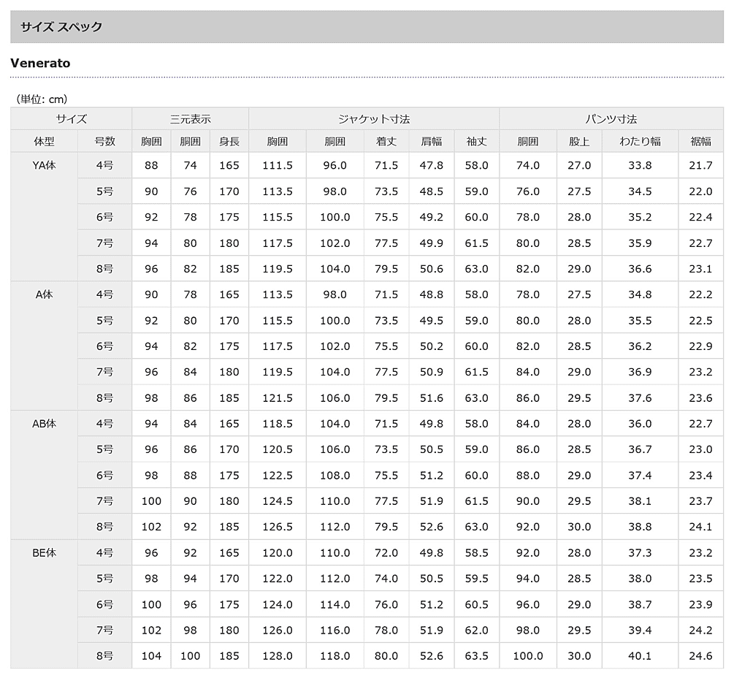Image resolution: width=734 pixels, height=700 pixels.
Task: Click the 肩幅 column header
Action: 431,141
